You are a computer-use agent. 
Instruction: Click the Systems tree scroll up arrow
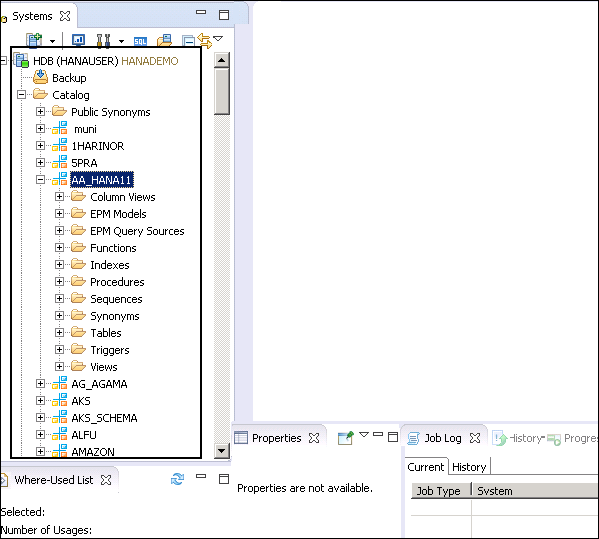222,60
